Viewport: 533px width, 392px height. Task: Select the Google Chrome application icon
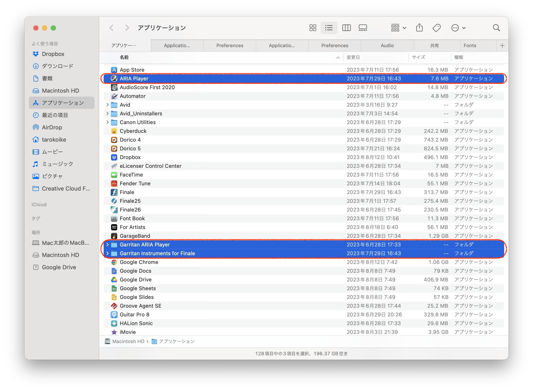(x=114, y=262)
